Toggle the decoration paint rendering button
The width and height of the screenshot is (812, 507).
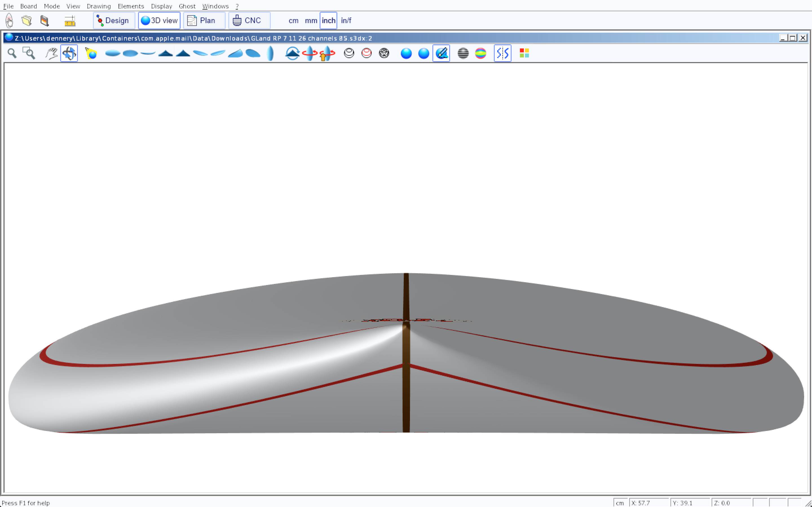[x=441, y=53]
